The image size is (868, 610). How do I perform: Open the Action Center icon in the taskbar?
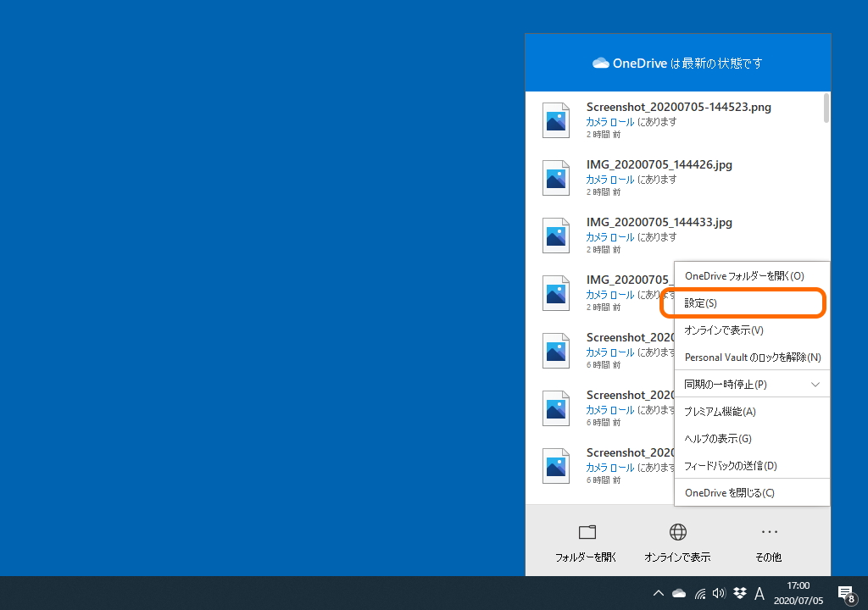pyautogui.click(x=845, y=593)
